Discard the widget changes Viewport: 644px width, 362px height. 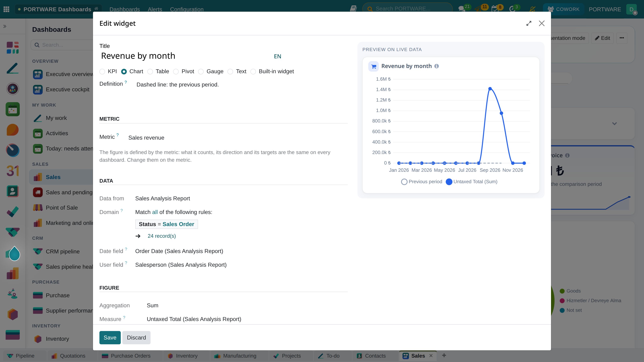[x=136, y=337]
